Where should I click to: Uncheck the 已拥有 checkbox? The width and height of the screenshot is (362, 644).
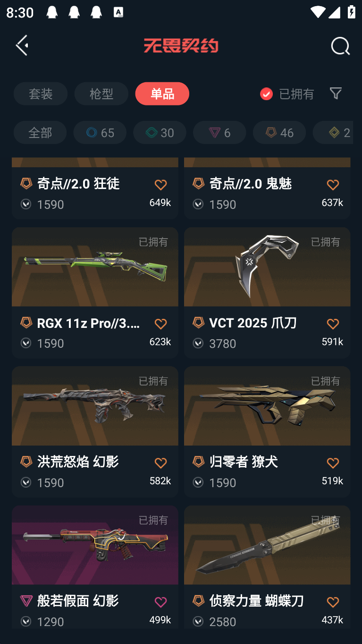pyautogui.click(x=266, y=94)
